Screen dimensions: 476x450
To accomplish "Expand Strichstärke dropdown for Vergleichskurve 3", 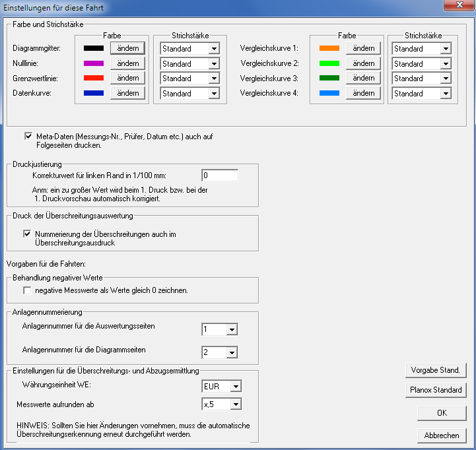I will pos(446,79).
